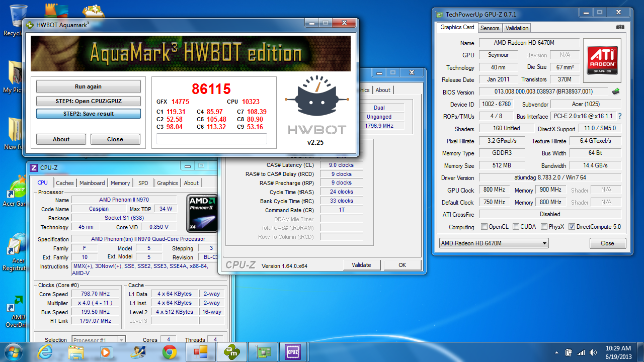Image resolution: width=644 pixels, height=362 pixels.
Task: Switch to the Caches tab in CPU-Z
Action: coord(65,183)
